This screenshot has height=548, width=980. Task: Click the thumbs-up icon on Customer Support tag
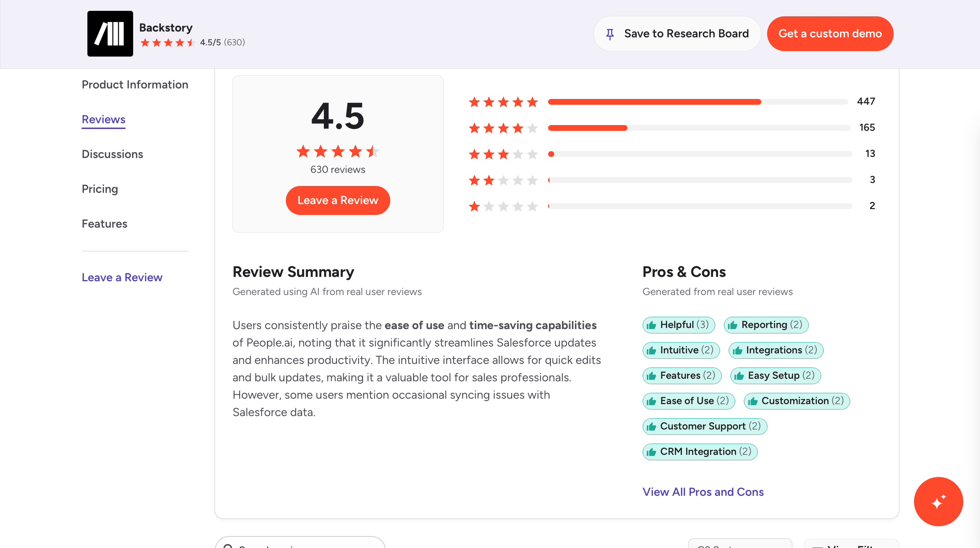pyautogui.click(x=651, y=427)
